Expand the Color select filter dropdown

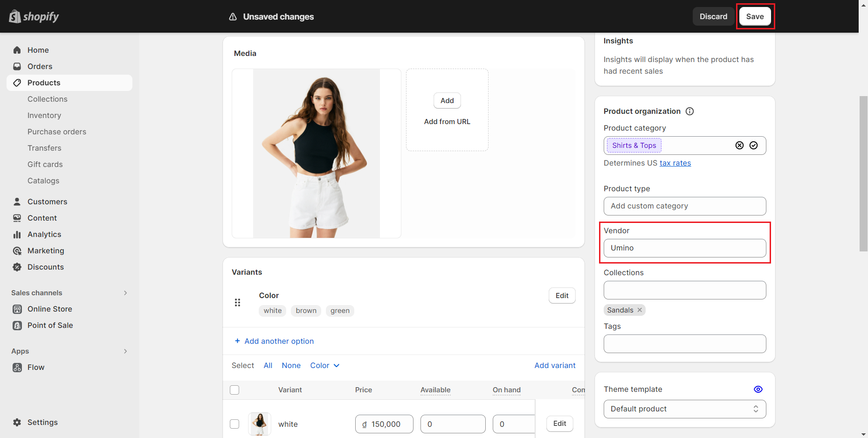(x=324, y=366)
